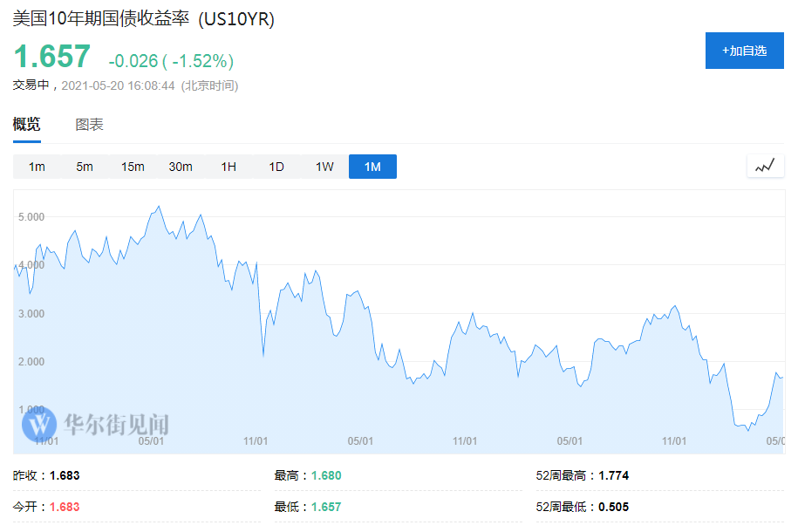Image resolution: width=798 pixels, height=532 pixels.
Task: Select the 1M monthly period
Action: point(372,167)
